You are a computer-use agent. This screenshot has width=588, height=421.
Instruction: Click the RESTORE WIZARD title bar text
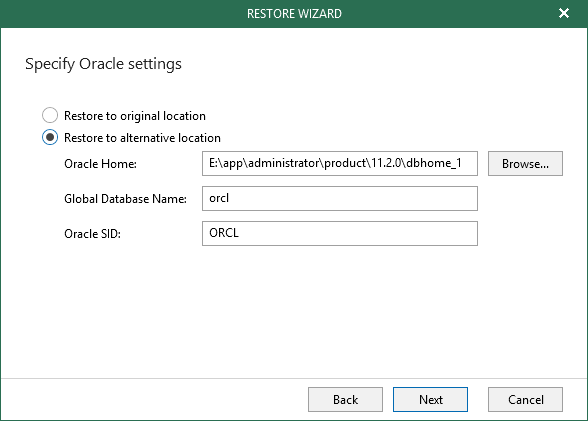tap(294, 14)
